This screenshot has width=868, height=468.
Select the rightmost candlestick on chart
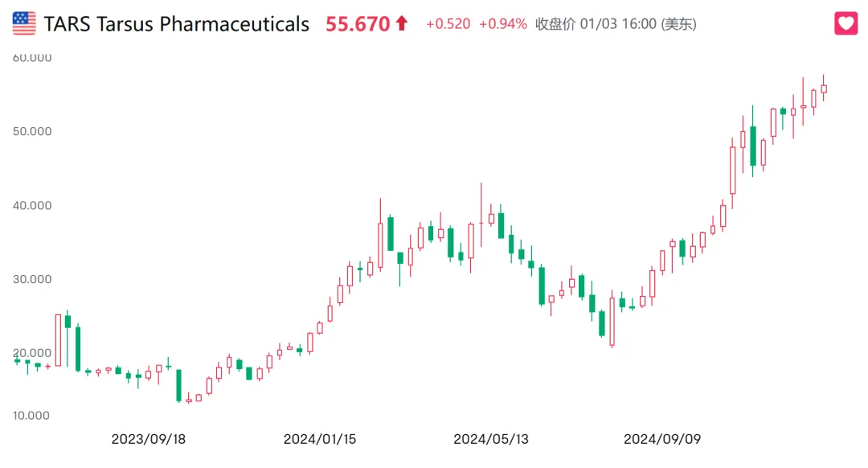[824, 89]
